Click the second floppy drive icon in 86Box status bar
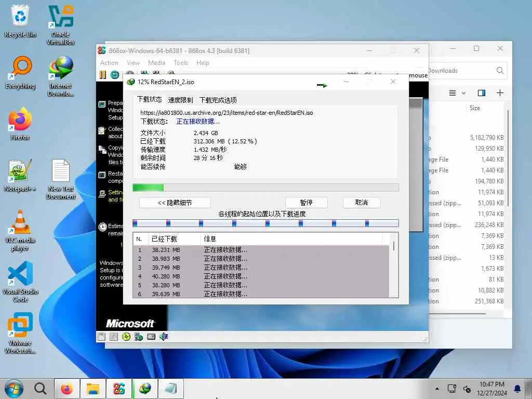Viewport: 532px width, 399px height. (114, 337)
